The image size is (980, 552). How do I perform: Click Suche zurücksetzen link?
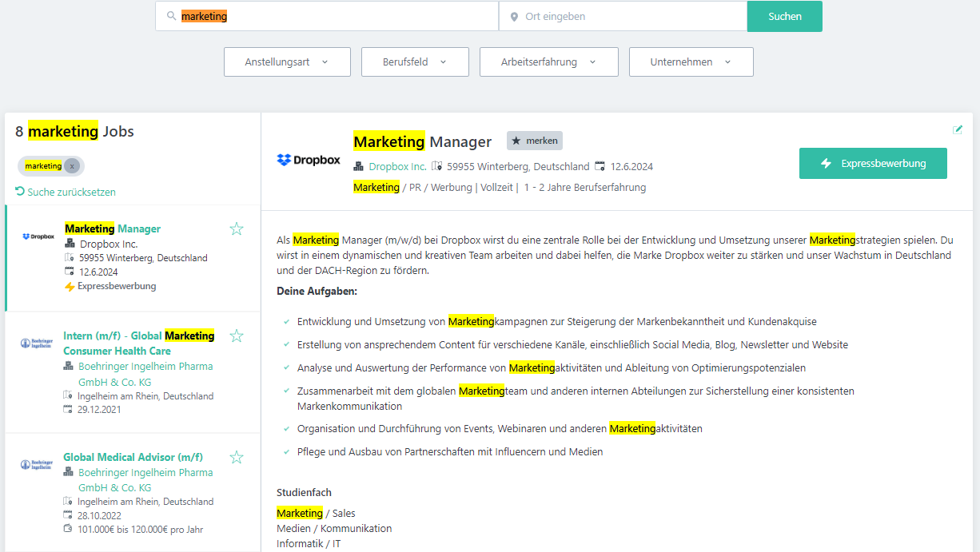pos(71,192)
